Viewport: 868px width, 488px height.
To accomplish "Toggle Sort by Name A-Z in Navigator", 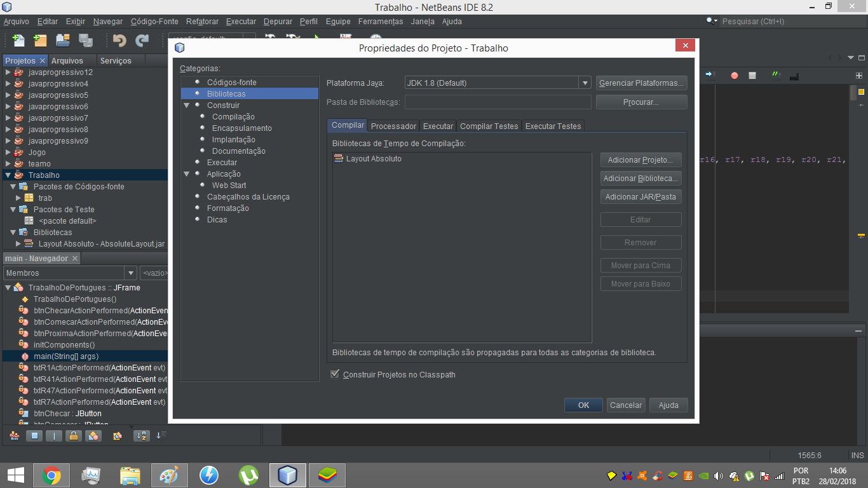I will tap(141, 436).
